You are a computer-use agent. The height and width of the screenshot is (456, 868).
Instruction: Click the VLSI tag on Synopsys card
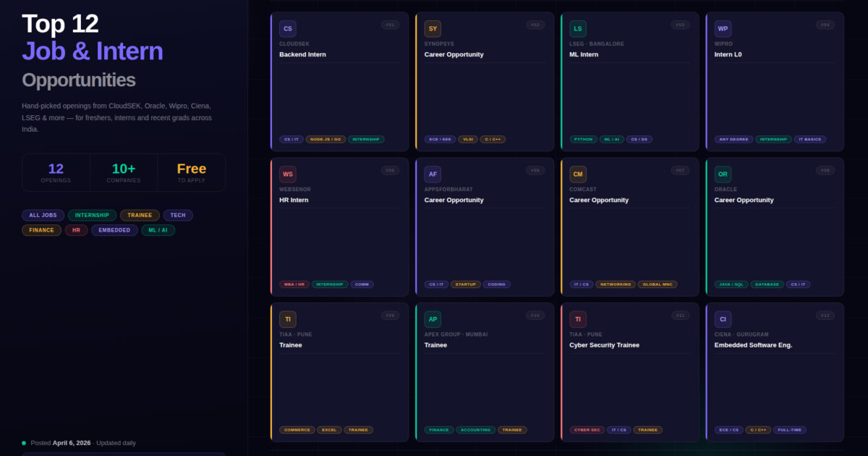pos(468,139)
